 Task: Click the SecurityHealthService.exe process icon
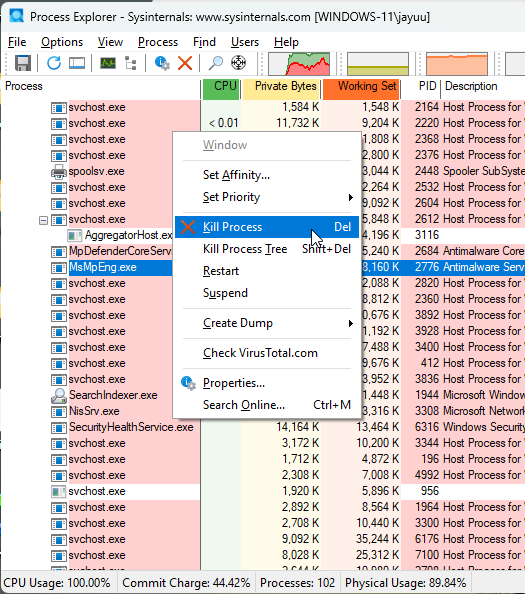click(59, 427)
